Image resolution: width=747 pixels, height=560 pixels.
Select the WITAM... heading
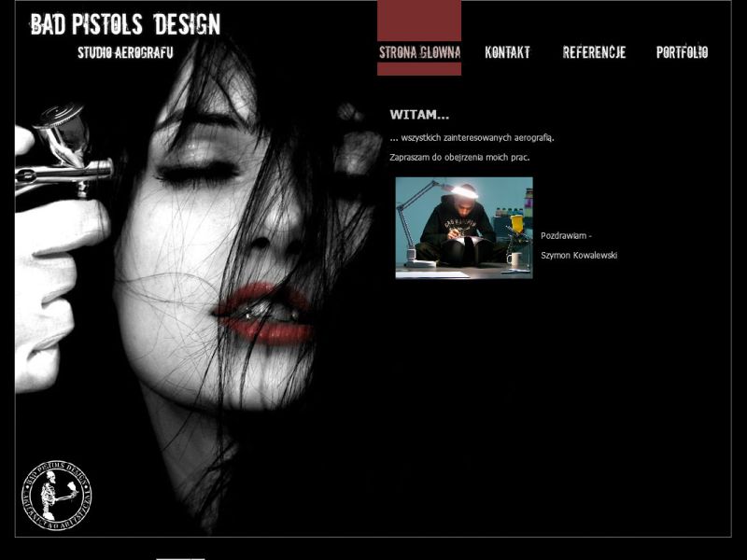419,115
